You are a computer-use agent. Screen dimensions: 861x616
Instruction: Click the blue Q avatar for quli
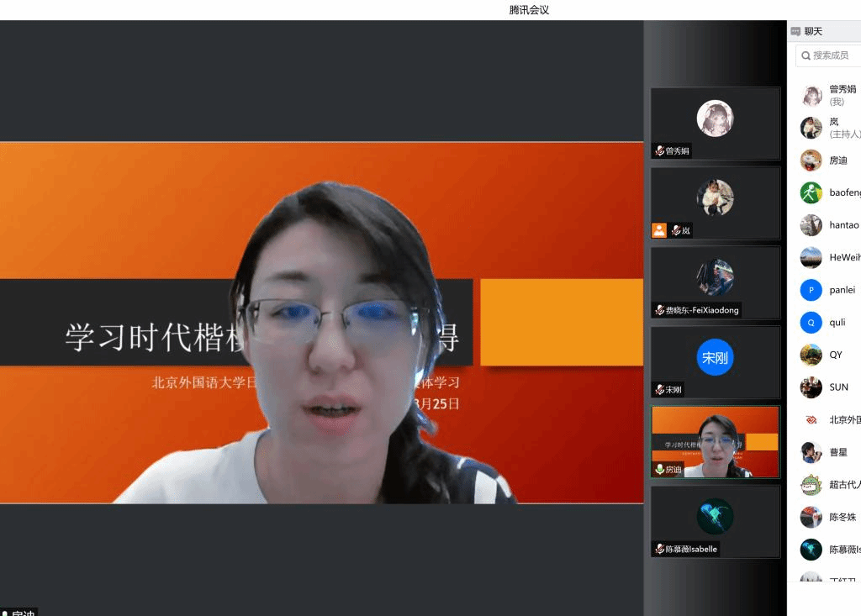(811, 323)
